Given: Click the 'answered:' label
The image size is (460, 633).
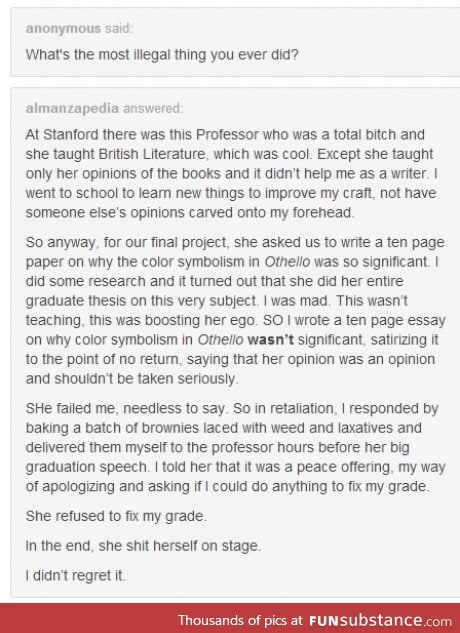Looking at the screenshot, I should (x=153, y=109).
